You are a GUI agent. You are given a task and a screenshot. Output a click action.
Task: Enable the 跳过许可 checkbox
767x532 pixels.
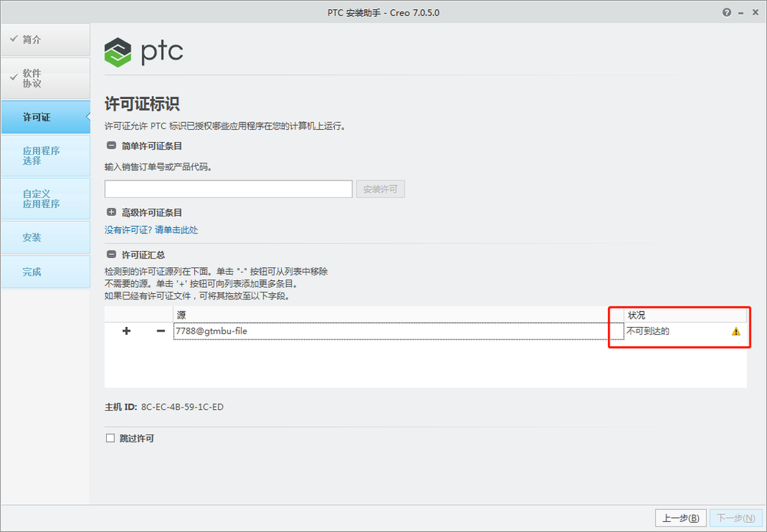[110, 438]
